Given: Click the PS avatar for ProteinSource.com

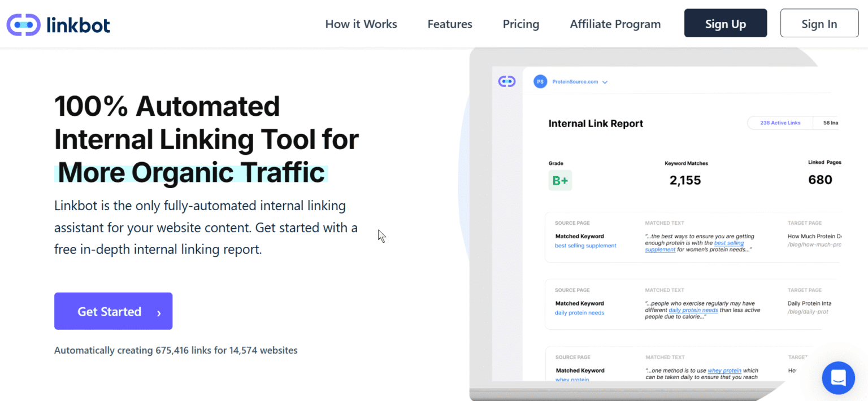Looking at the screenshot, I should tap(540, 81).
